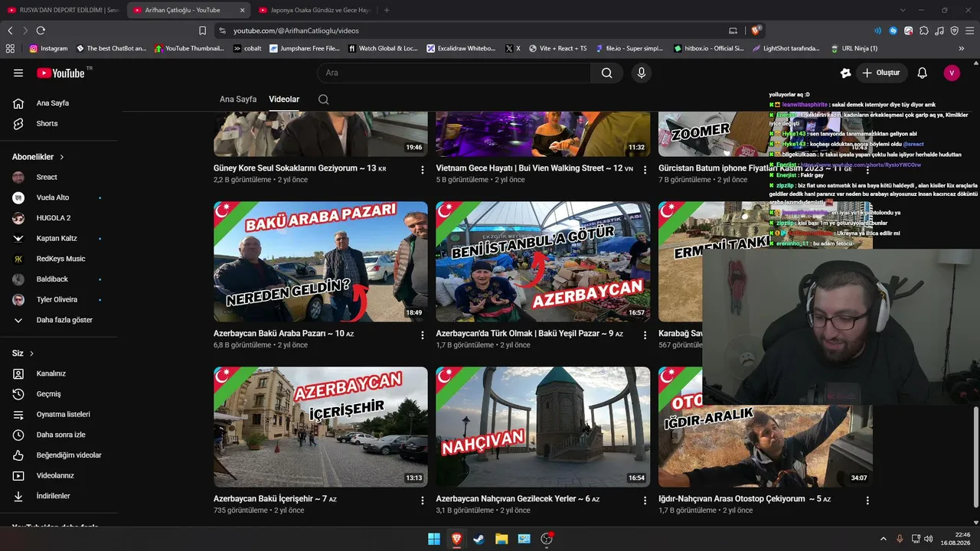This screenshot has width=980, height=551.
Task: Select the Arifhan Çatlıoğlu YouTube browser tab
Action: (188, 10)
